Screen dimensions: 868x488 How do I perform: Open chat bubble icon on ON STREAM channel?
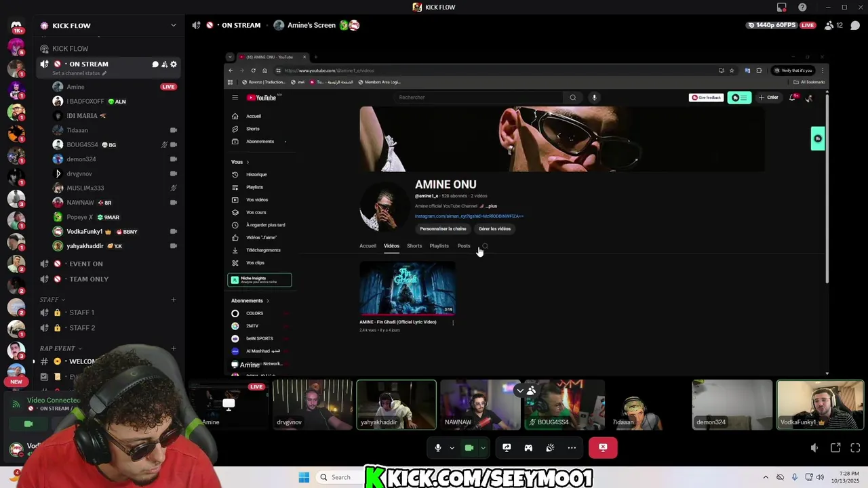tap(155, 64)
